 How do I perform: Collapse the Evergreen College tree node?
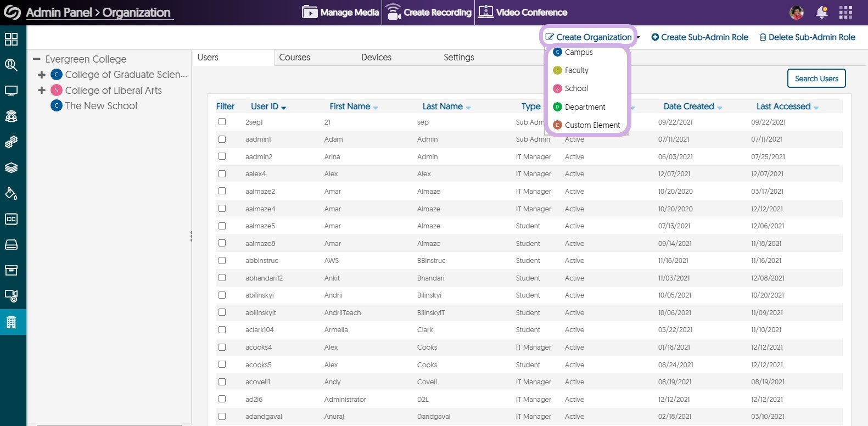pos(37,59)
